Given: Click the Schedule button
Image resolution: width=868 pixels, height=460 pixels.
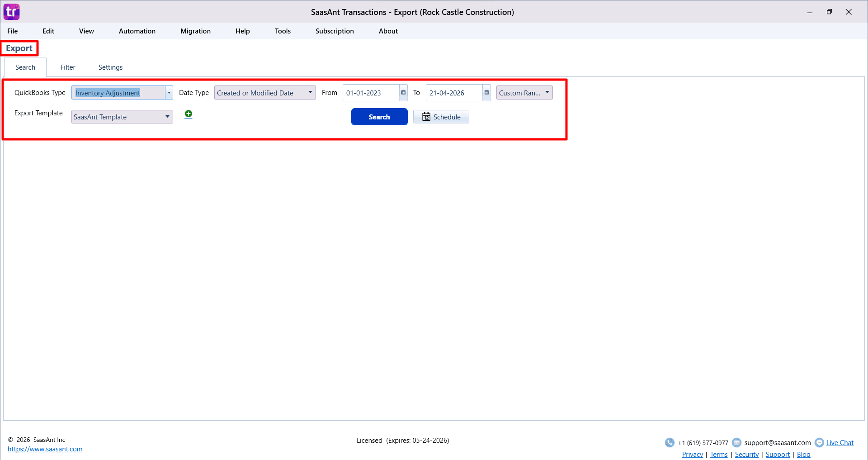Looking at the screenshot, I should click(441, 117).
